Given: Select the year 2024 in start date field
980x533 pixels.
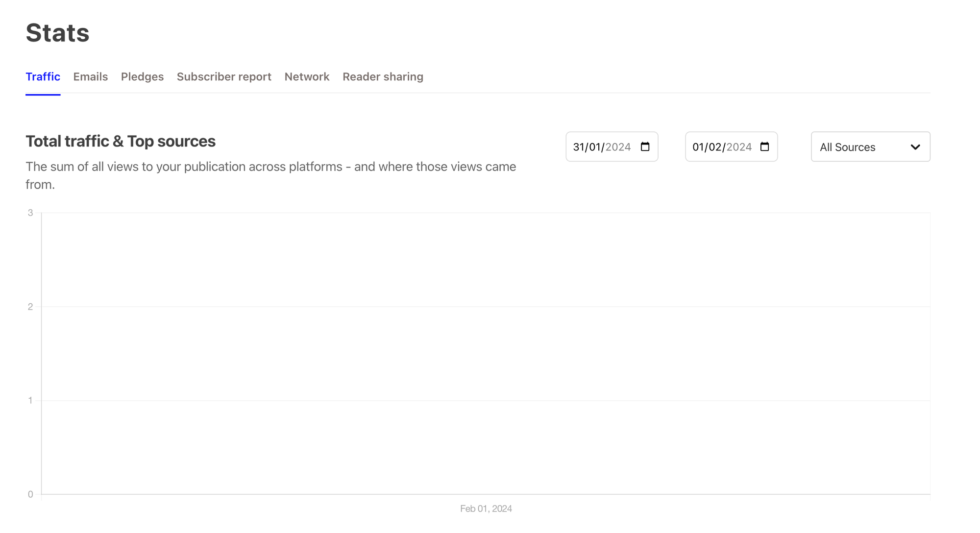Looking at the screenshot, I should point(618,147).
